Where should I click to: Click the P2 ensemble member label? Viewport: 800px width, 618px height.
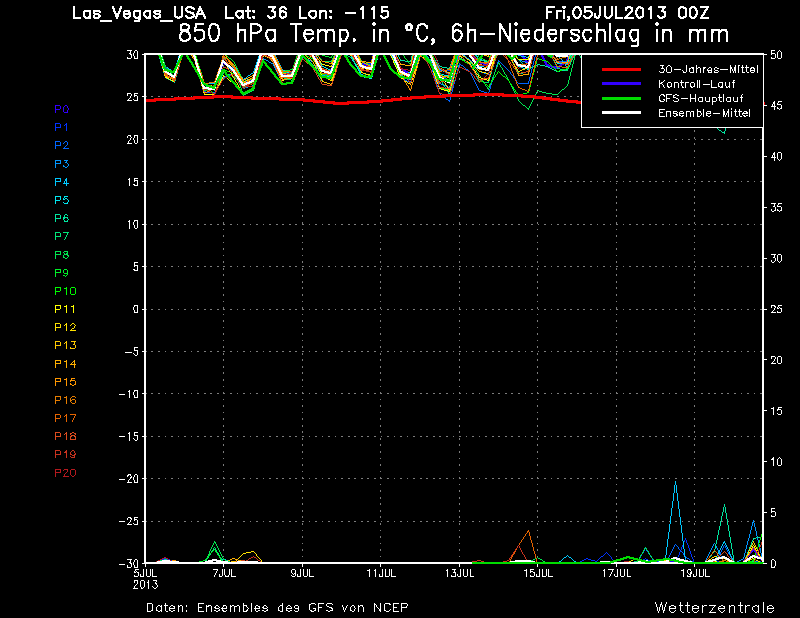[x=62, y=145]
